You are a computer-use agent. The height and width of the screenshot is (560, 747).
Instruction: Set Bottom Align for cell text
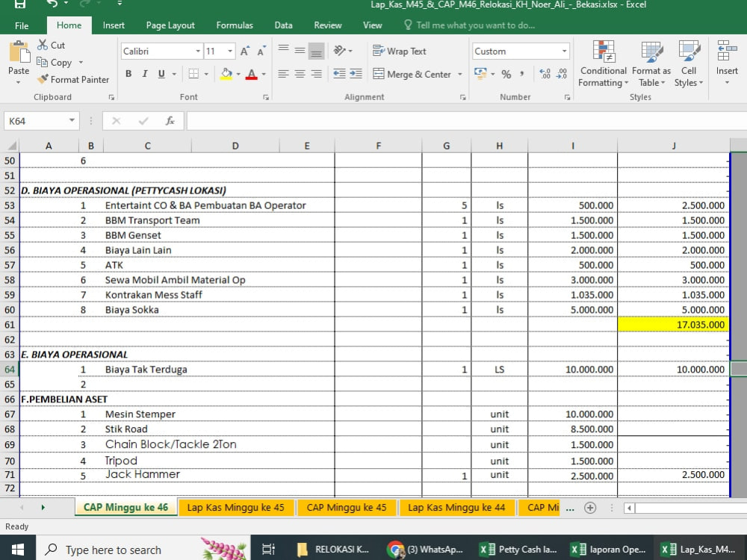click(x=316, y=51)
